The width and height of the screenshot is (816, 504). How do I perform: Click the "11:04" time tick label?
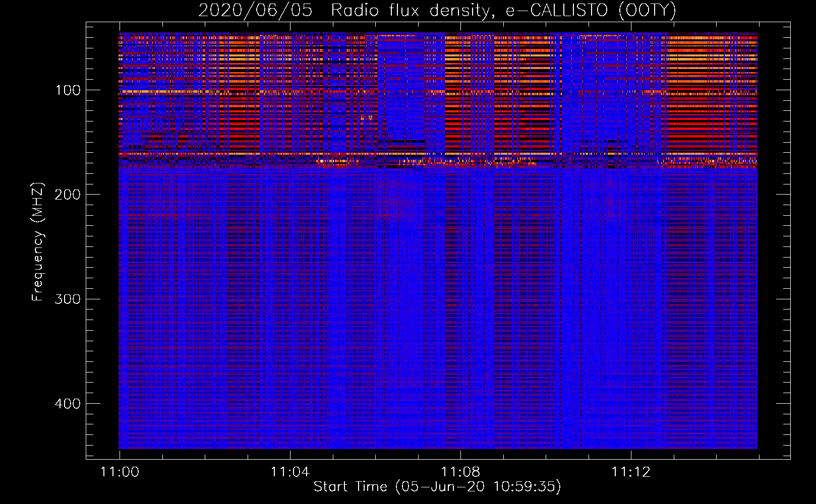tap(290, 472)
